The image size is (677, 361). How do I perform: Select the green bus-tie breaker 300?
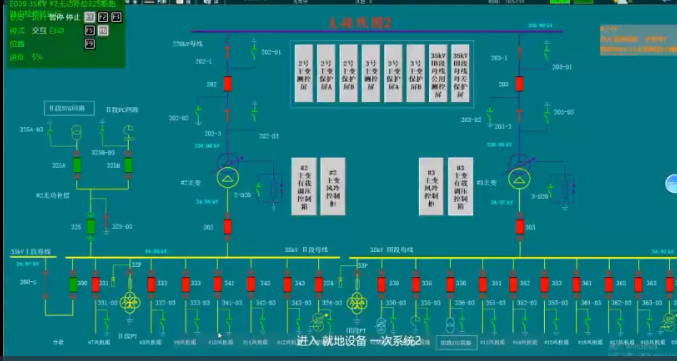[73, 284]
